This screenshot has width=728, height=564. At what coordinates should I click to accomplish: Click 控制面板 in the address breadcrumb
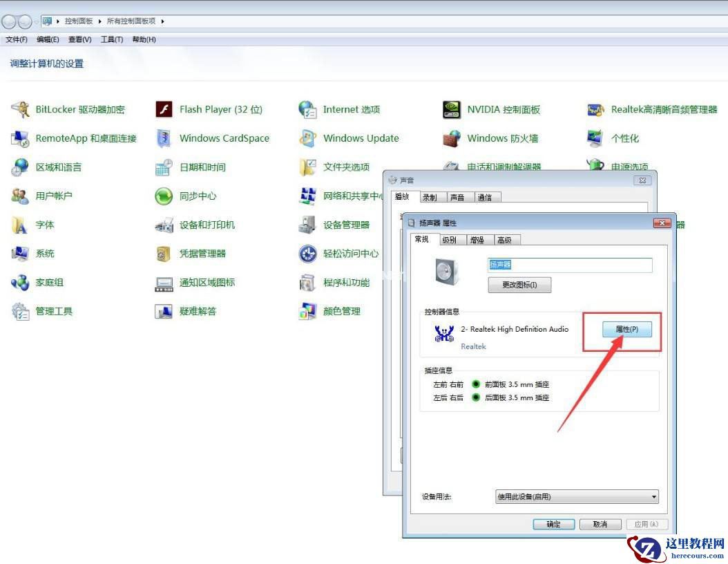click(79, 21)
